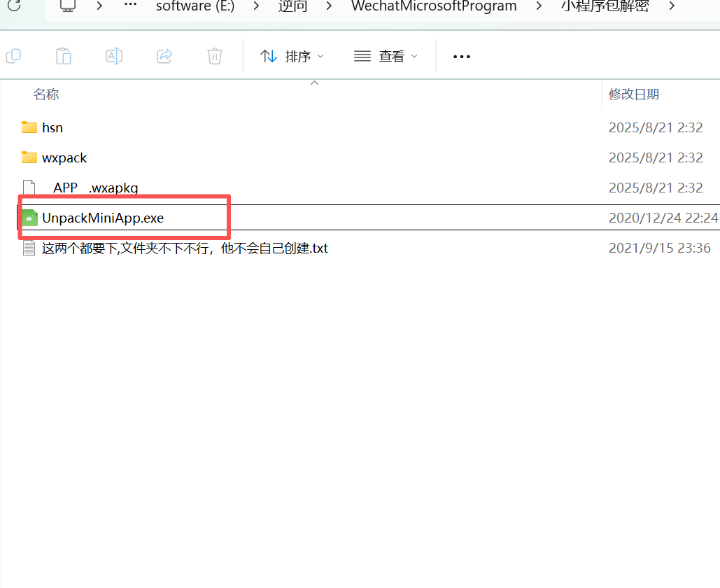This screenshot has height=588, width=720.
Task: Click the This PC monitor icon
Action: click(67, 6)
